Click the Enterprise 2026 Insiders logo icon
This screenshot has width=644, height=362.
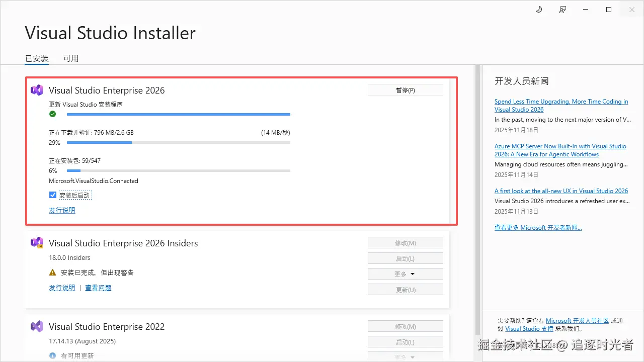click(37, 243)
